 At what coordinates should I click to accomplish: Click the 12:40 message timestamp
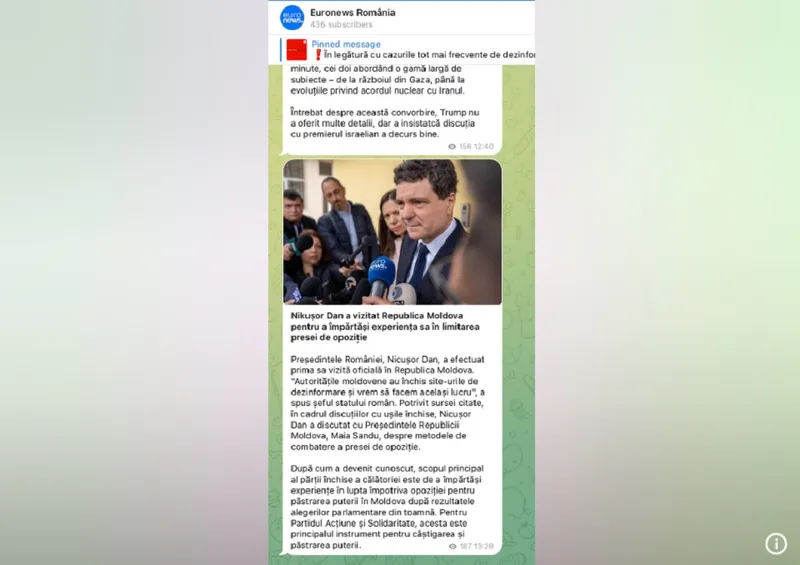[x=483, y=146]
